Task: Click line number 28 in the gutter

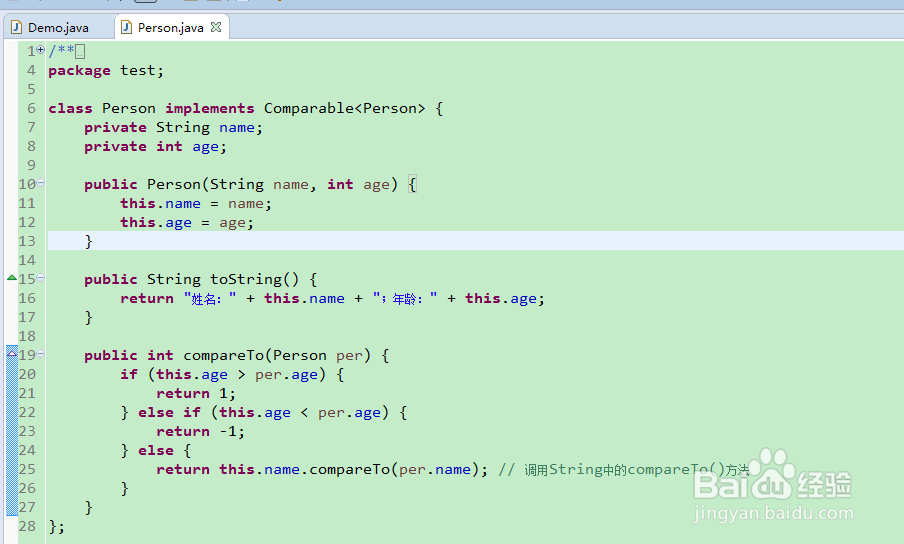Action: tap(27, 526)
